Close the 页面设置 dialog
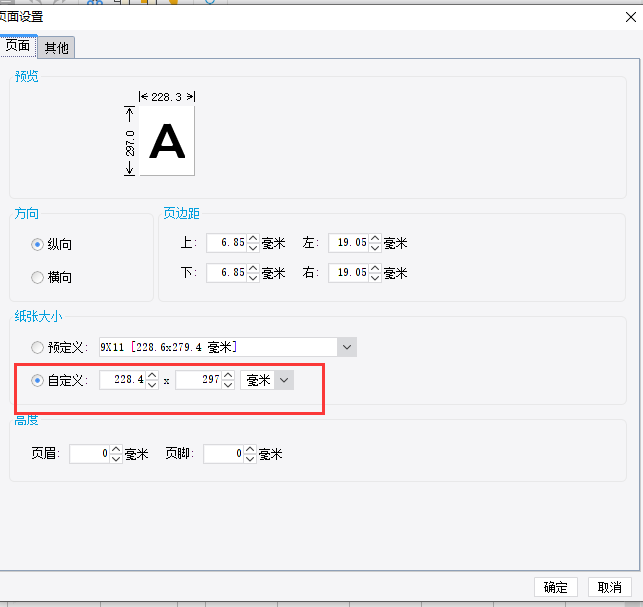 pyautogui.click(x=631, y=17)
